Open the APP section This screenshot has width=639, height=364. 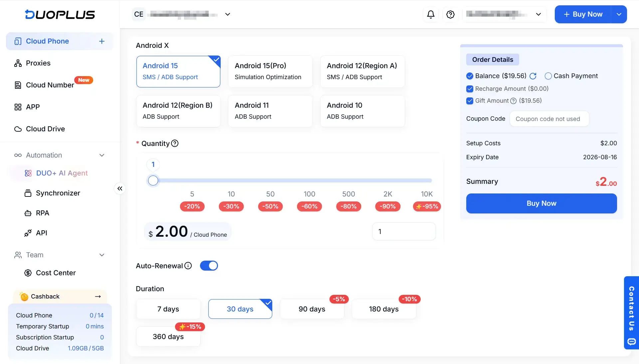33,107
